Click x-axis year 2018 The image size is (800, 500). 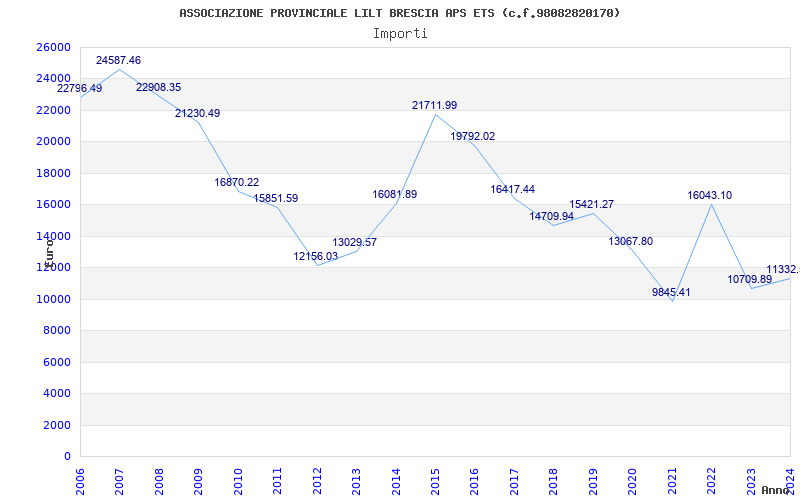(553, 482)
